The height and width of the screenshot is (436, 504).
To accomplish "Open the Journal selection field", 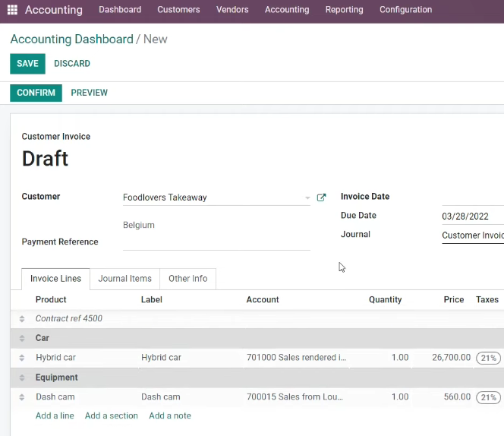I will click(x=473, y=235).
